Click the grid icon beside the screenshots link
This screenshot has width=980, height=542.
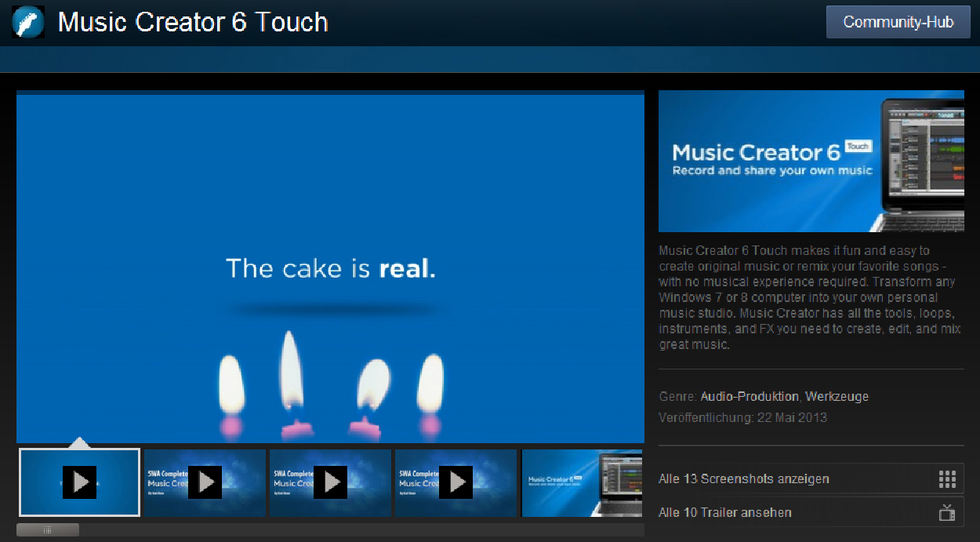[x=946, y=479]
